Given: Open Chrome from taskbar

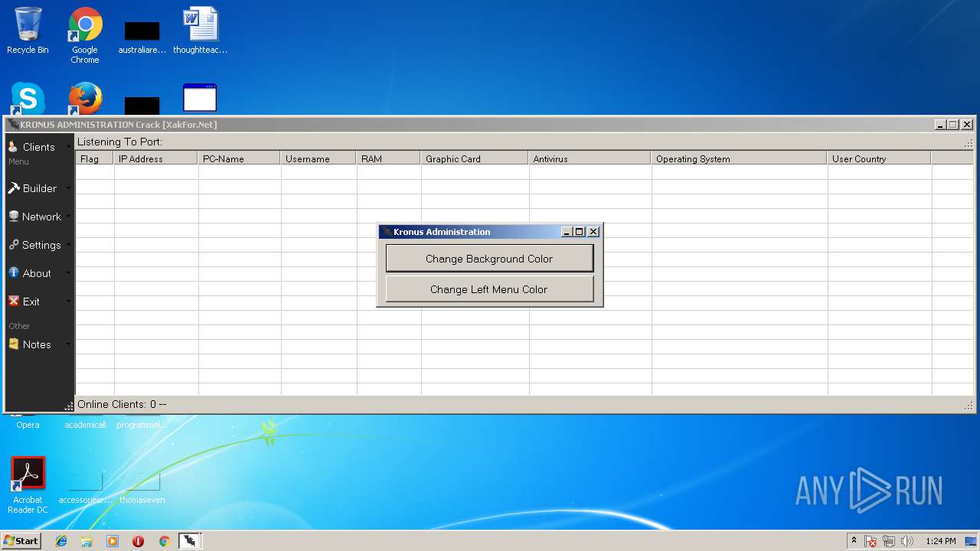Looking at the screenshot, I should click(x=164, y=541).
